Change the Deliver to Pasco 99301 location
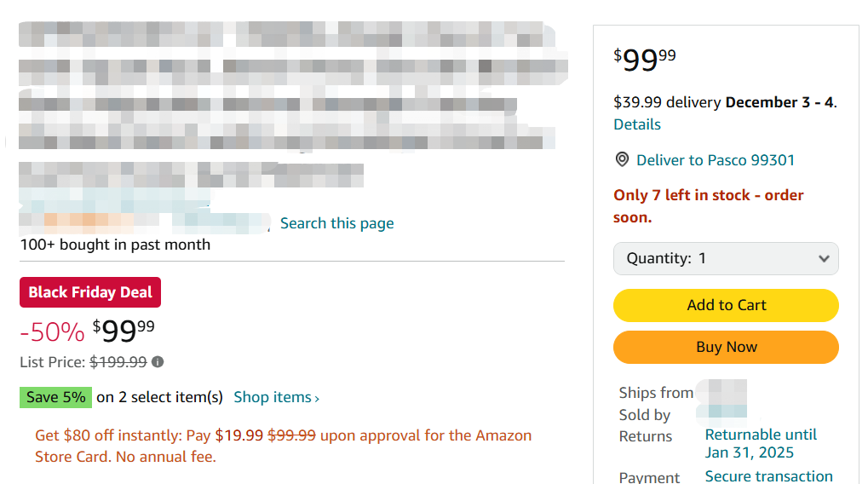Screen dimensions: 868x484 pyautogui.click(x=716, y=160)
